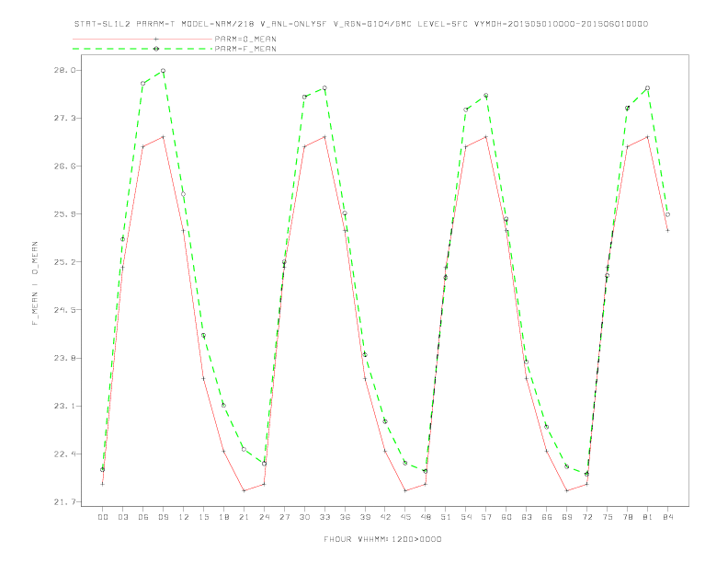Click x-axis tick label 48
The width and height of the screenshot is (728, 563).
click(426, 517)
